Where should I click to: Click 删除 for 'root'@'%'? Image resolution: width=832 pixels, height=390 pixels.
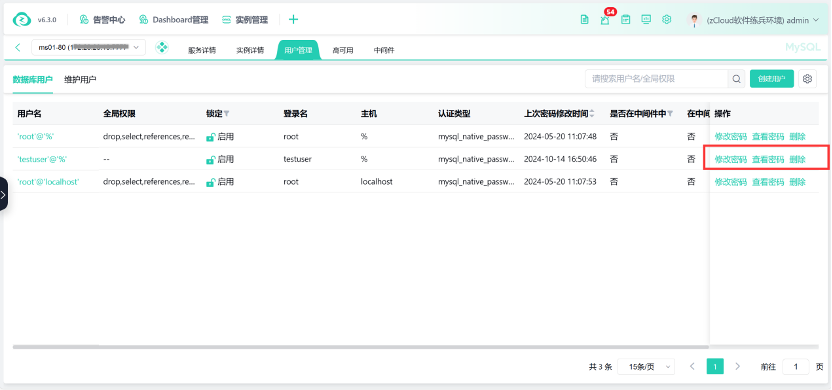pyautogui.click(x=797, y=137)
